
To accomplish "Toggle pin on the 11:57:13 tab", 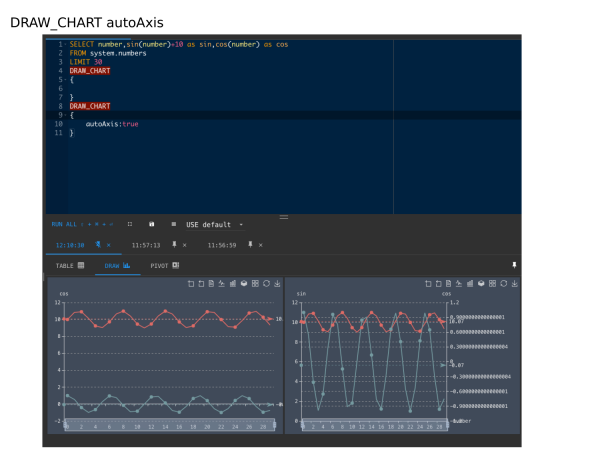I will 174,245.
